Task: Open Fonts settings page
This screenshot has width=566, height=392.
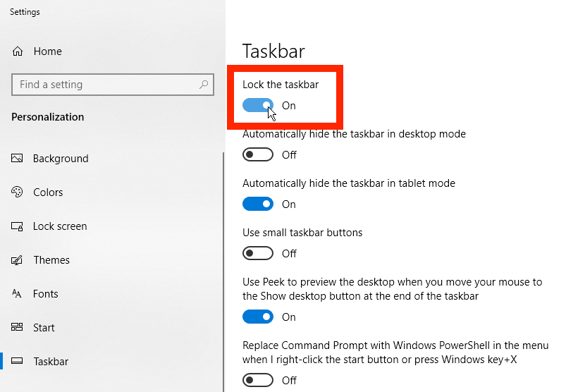Action: (46, 294)
